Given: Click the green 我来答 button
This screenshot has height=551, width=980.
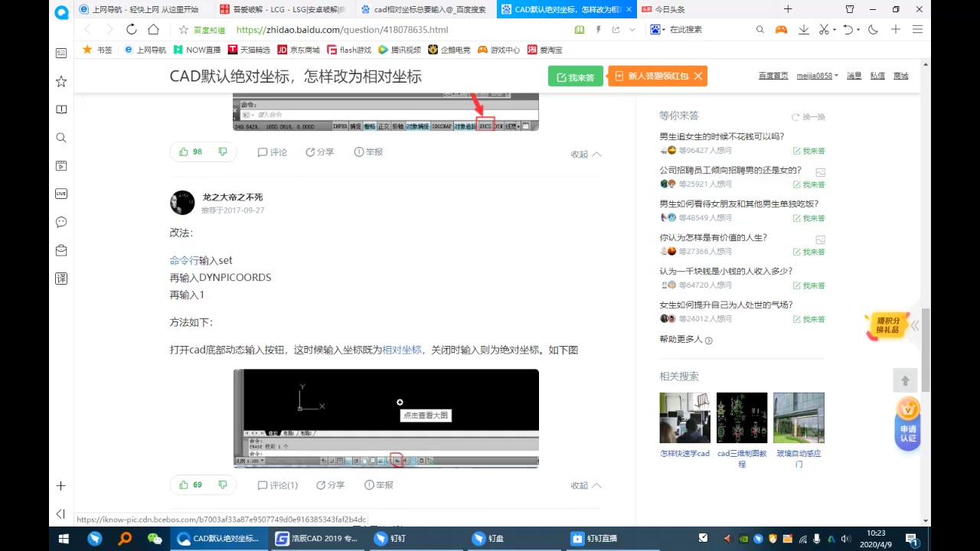Looking at the screenshot, I should pos(575,76).
